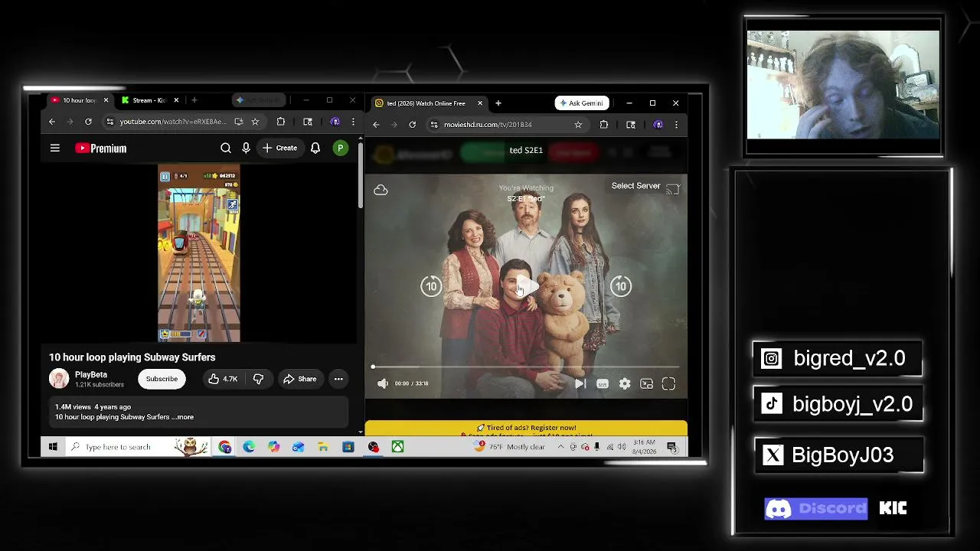Reload the movieshd page
This screenshot has width=980, height=551.
click(x=412, y=125)
